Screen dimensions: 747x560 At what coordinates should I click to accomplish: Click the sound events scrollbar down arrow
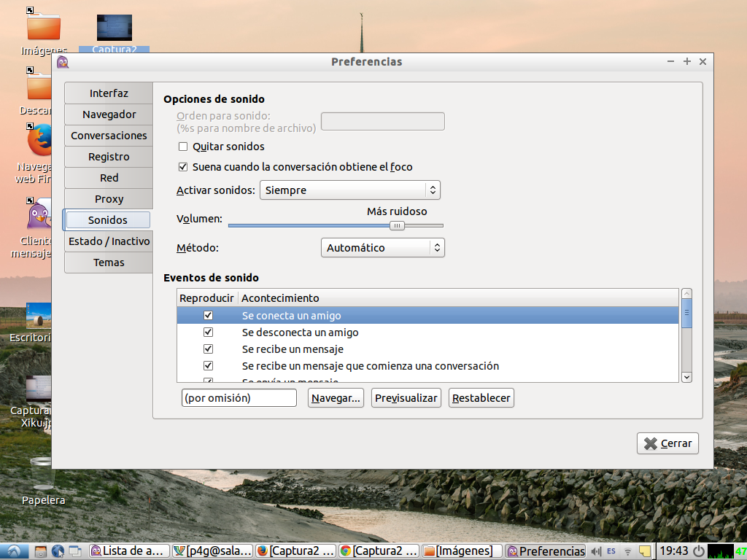point(686,377)
